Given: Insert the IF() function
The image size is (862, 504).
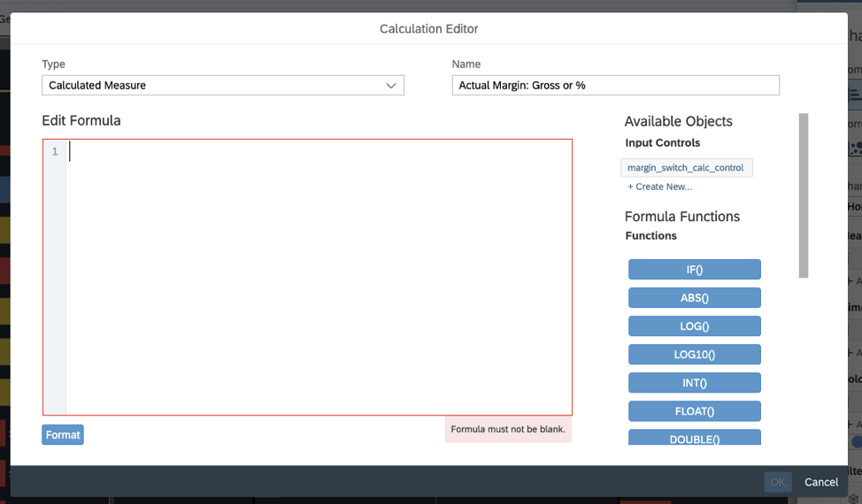Looking at the screenshot, I should pyautogui.click(x=695, y=270).
